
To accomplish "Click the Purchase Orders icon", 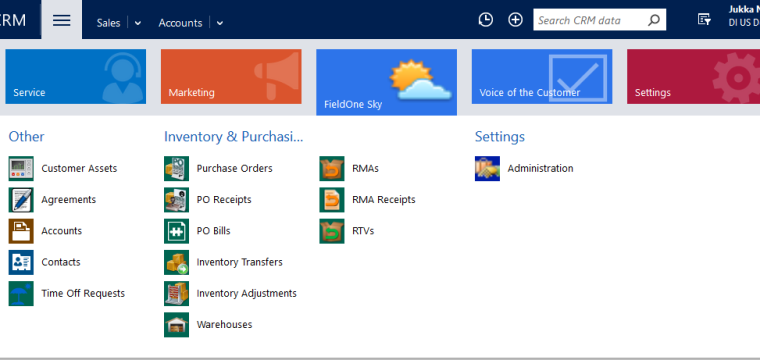I will (x=176, y=169).
